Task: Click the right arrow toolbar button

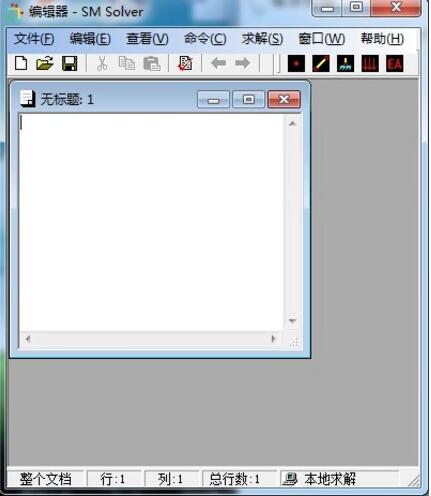Action: [x=242, y=63]
